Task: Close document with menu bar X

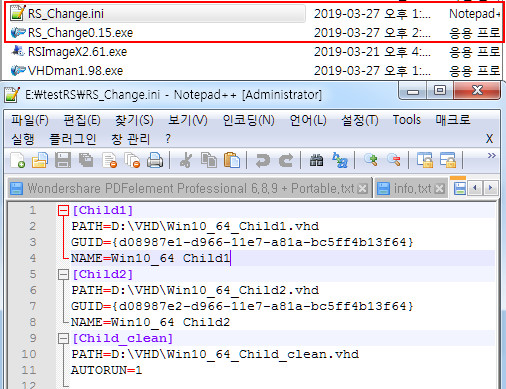Action: click(489, 139)
